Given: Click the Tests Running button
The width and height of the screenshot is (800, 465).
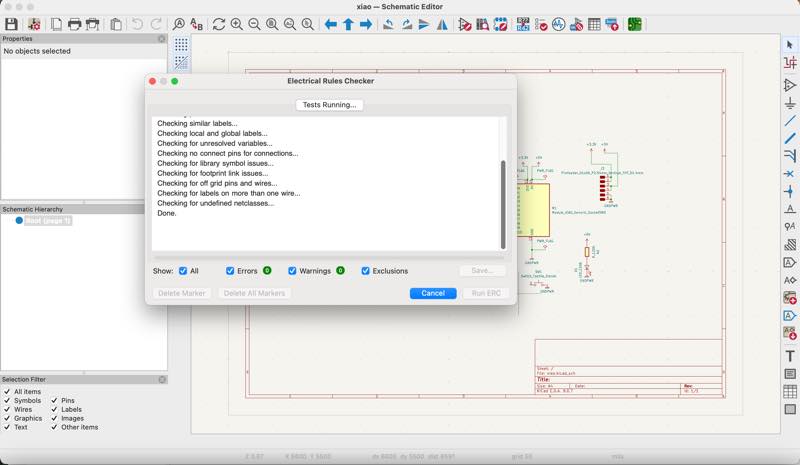Looking at the screenshot, I should (329, 105).
